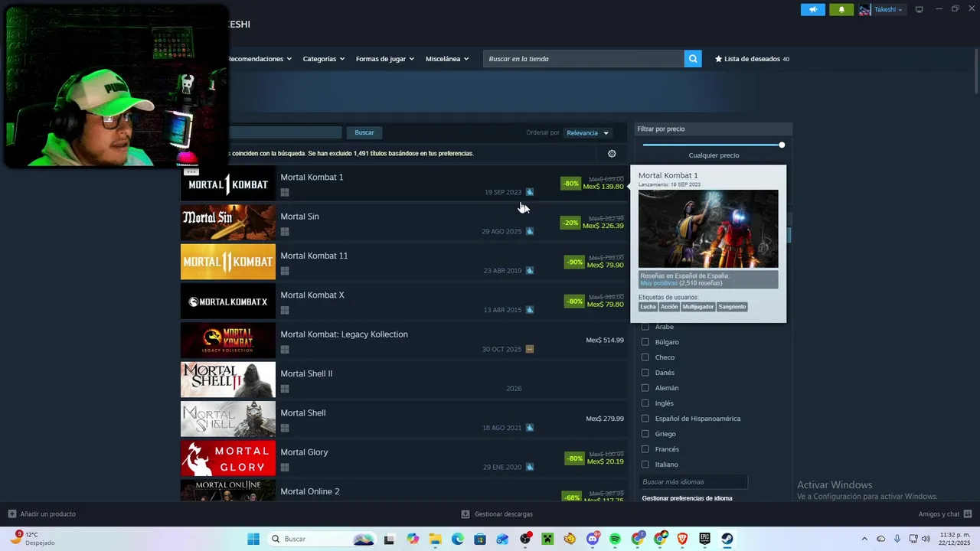Open the Mortal Shell II result
Image resolution: width=980 pixels, height=551 pixels.
pos(403,380)
